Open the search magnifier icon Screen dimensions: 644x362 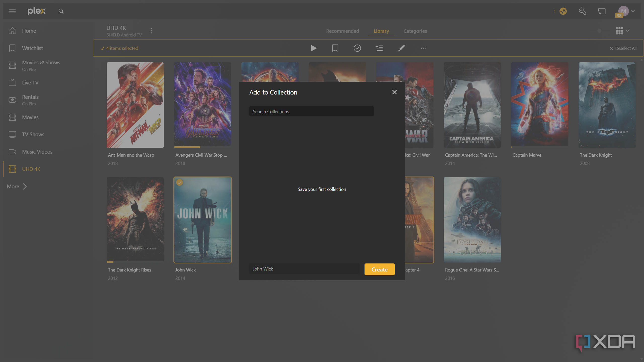(x=61, y=11)
